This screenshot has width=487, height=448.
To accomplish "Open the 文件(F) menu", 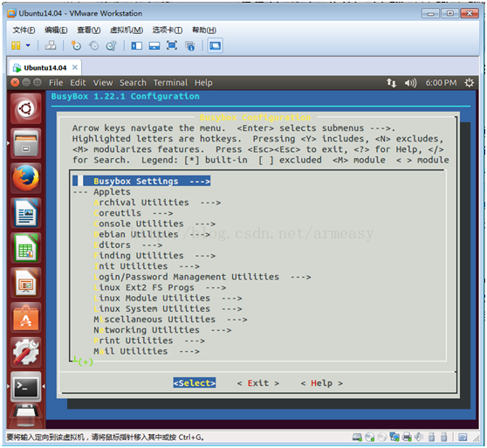I will click(x=24, y=31).
